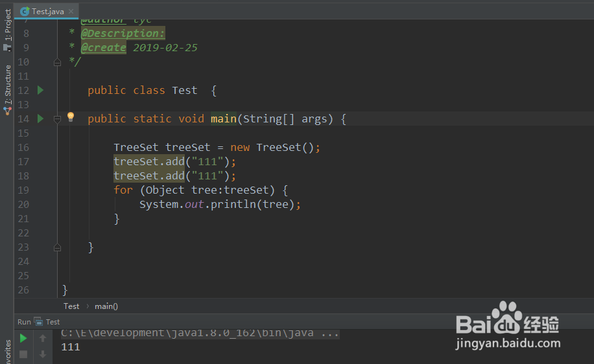Click the main method closing fold marker

click(x=57, y=247)
